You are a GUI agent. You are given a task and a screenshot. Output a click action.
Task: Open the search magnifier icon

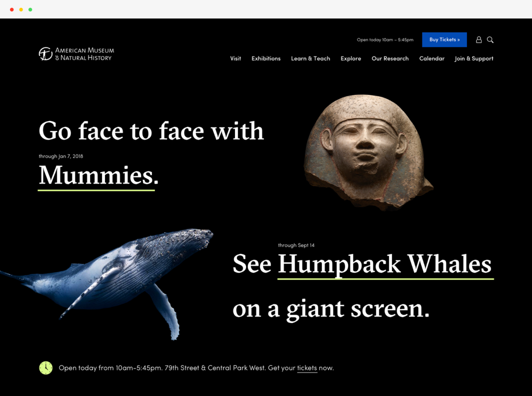pyautogui.click(x=490, y=40)
